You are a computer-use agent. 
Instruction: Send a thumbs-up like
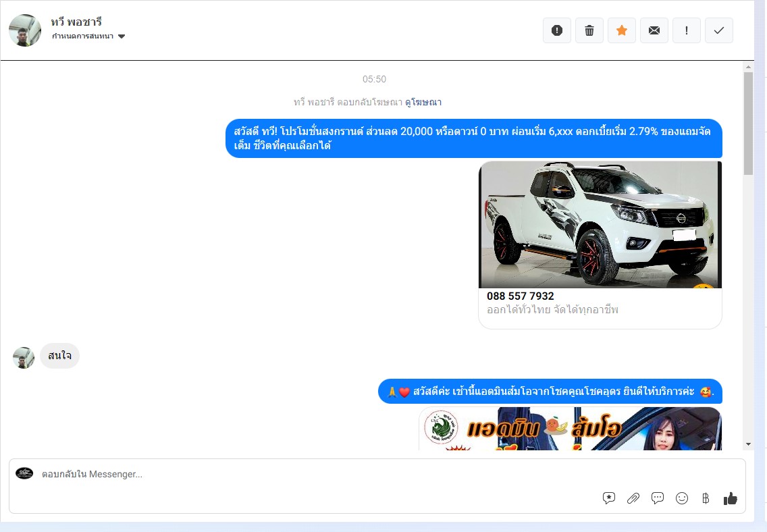[x=730, y=498]
